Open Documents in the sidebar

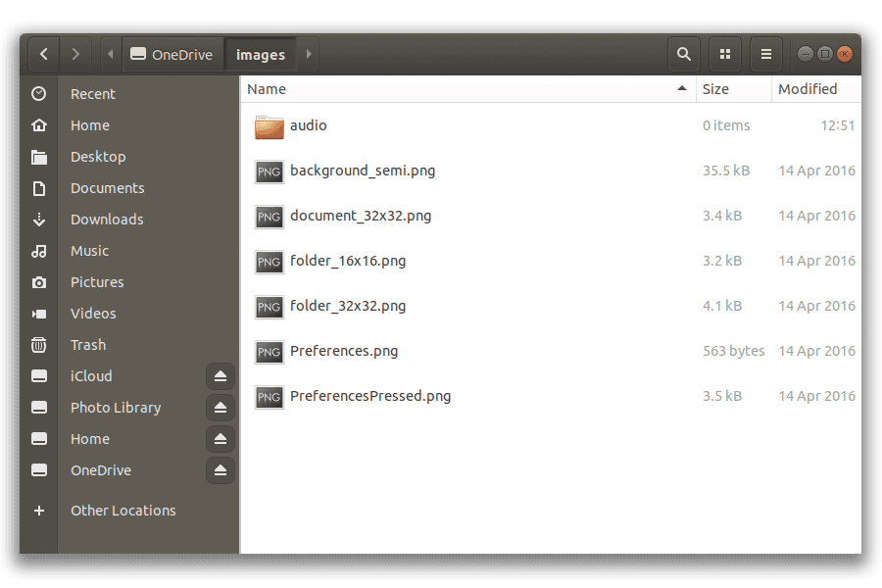click(x=108, y=188)
